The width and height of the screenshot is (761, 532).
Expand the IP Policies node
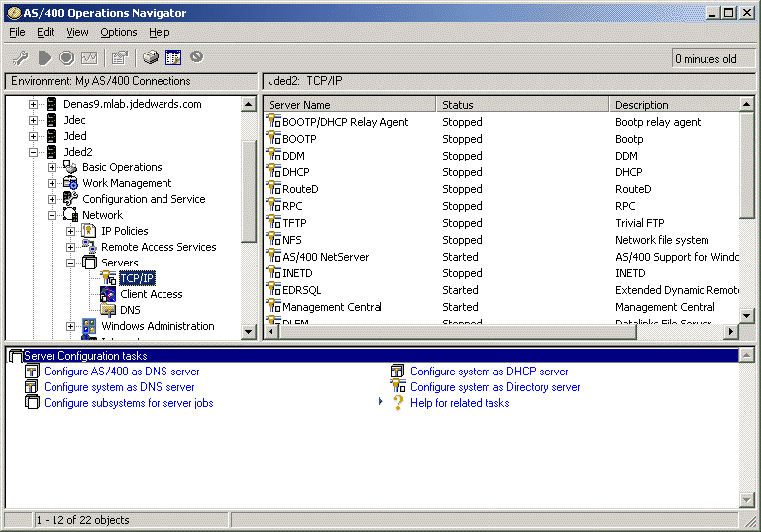click(71, 231)
